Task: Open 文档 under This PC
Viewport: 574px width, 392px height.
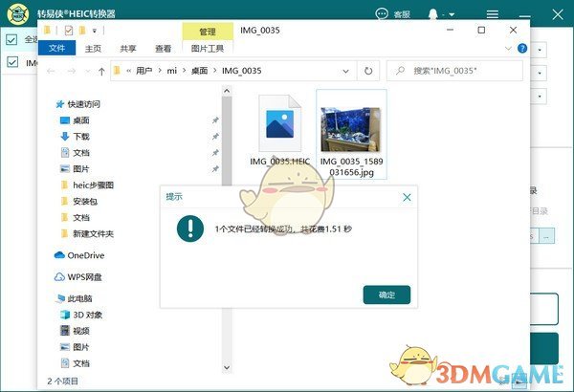Action: pos(75,363)
